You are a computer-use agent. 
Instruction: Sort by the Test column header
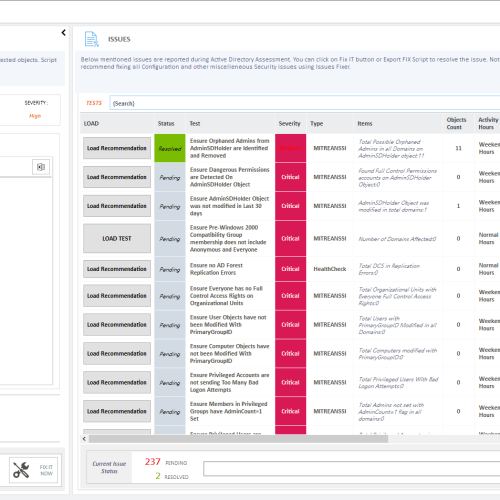(230, 123)
